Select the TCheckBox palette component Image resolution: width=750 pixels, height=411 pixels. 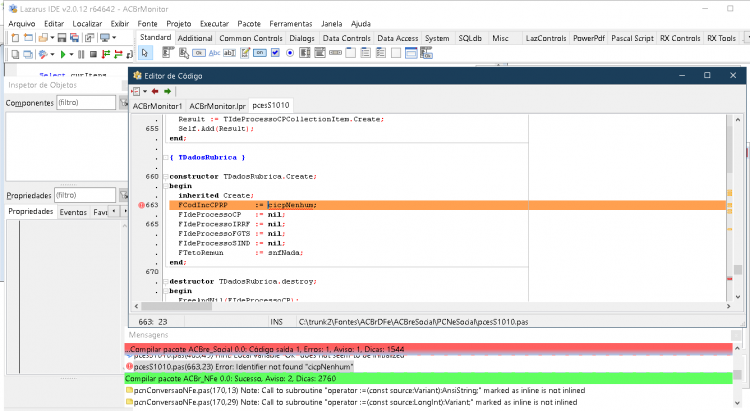tap(275, 53)
